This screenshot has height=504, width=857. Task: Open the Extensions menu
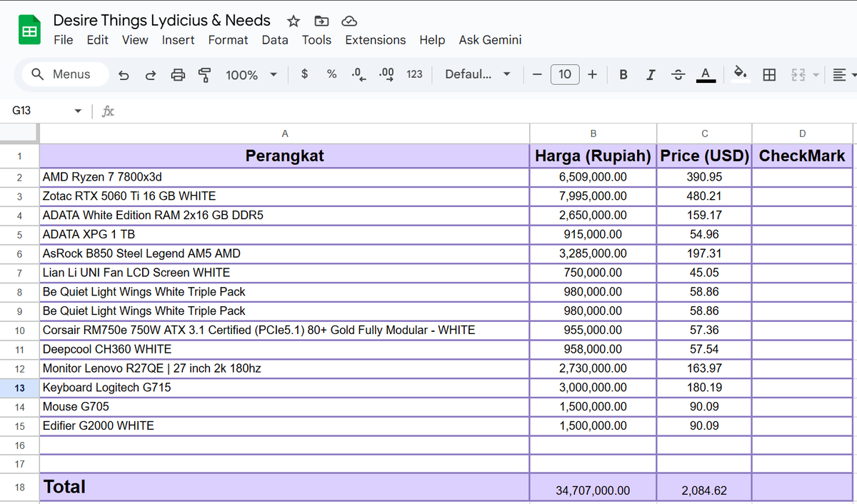[x=376, y=40]
